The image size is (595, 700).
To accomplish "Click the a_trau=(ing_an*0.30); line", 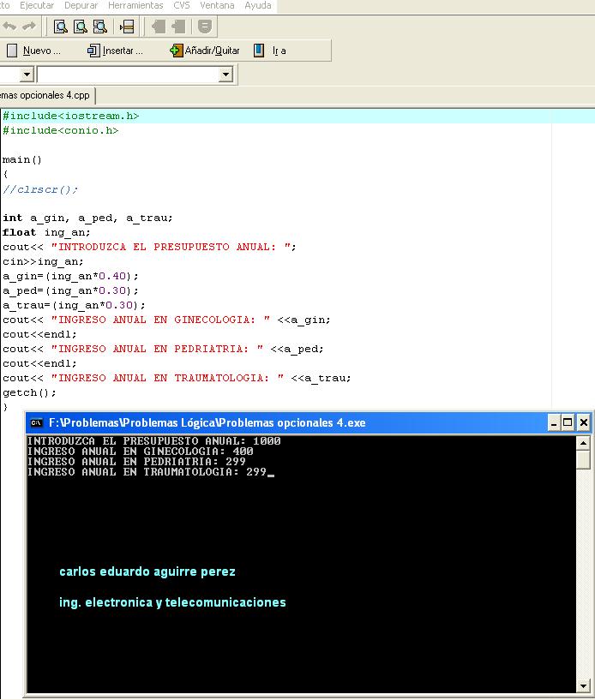I will 74,305.
